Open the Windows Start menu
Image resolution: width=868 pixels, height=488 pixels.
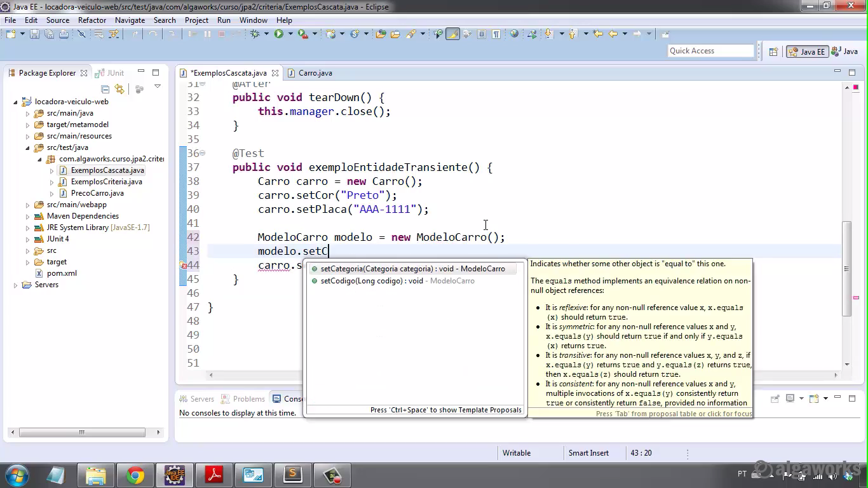tap(16, 475)
